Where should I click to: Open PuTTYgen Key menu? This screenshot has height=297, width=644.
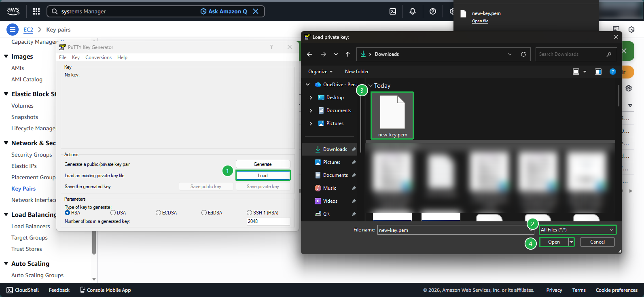76,57
